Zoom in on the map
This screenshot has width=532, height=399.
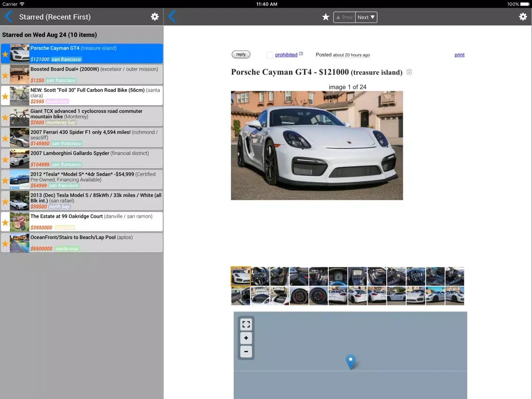coord(246,338)
